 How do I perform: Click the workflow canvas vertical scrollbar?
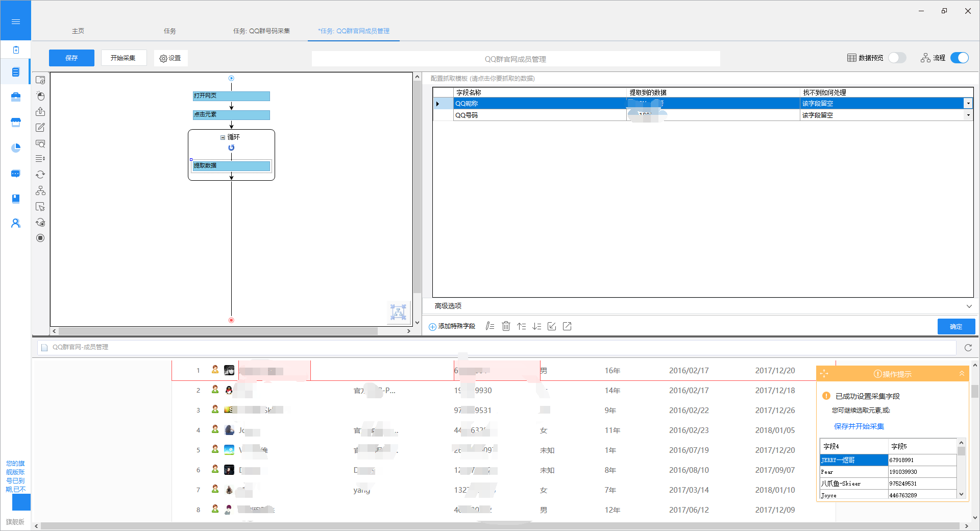(418, 186)
